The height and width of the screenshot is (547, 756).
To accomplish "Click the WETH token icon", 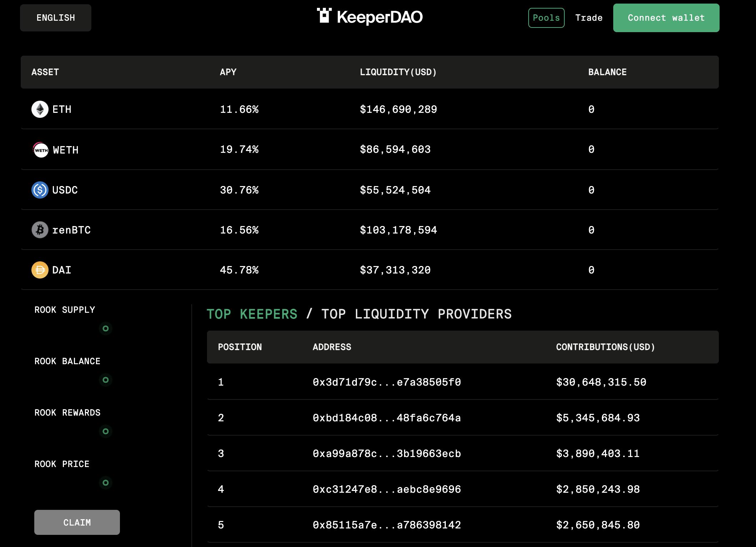I will [41, 150].
